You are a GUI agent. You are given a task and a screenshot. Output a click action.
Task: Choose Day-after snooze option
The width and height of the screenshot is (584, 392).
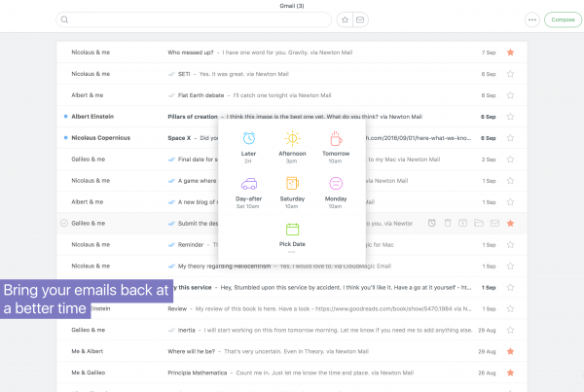tap(248, 193)
